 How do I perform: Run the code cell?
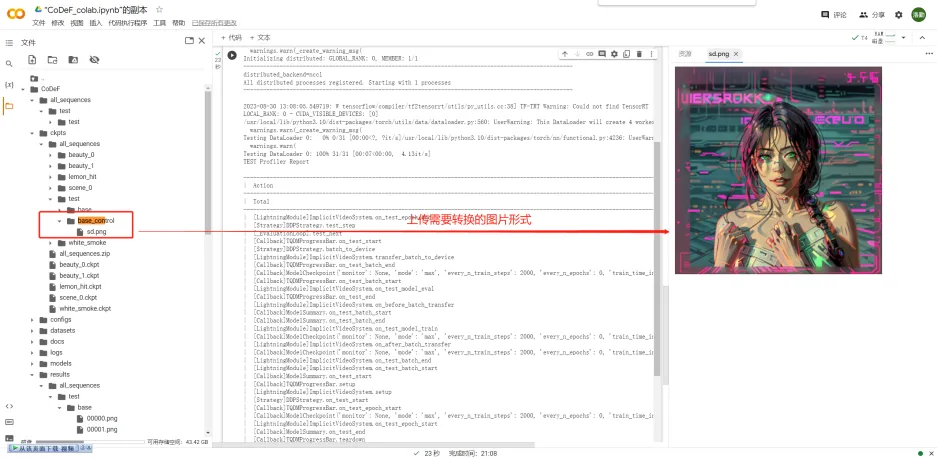click(x=232, y=55)
